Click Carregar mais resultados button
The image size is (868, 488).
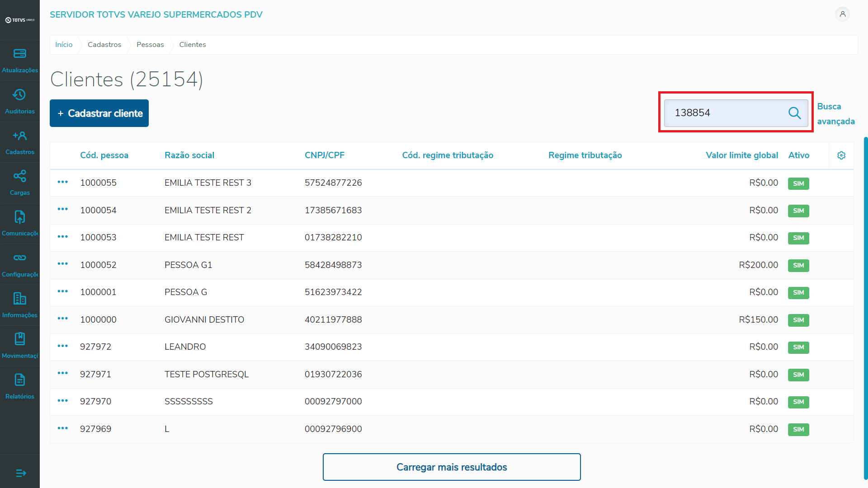(451, 467)
